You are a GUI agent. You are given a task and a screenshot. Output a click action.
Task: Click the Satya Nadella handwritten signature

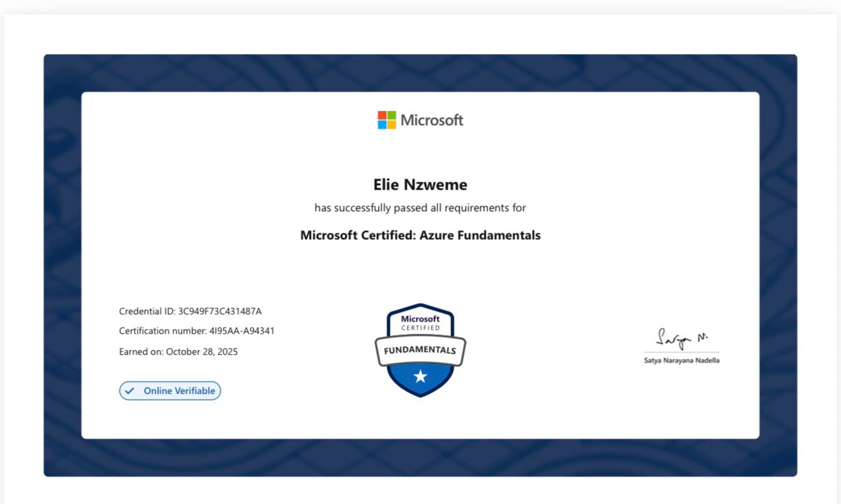point(682,338)
